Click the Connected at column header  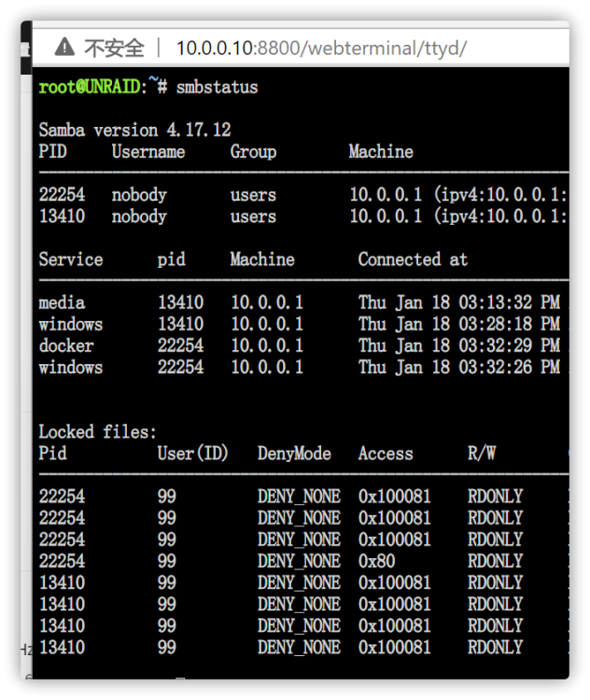click(413, 259)
